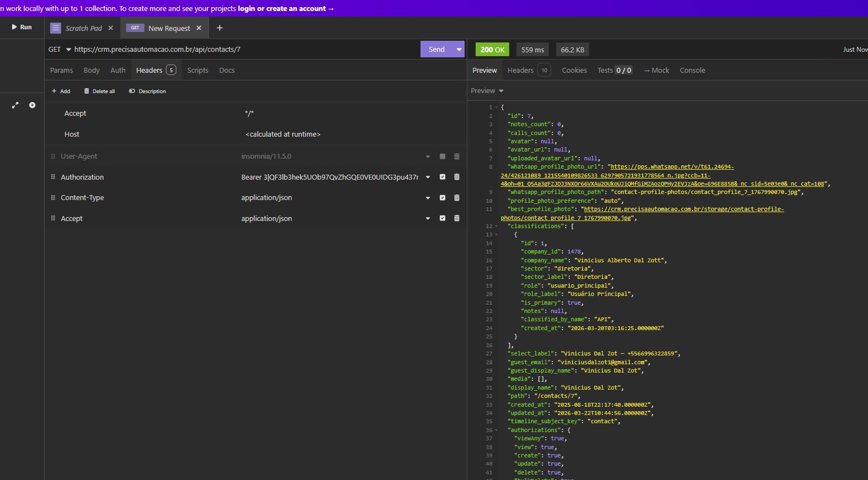
Task: Remove the User-Agent header row
Action: click(456, 157)
